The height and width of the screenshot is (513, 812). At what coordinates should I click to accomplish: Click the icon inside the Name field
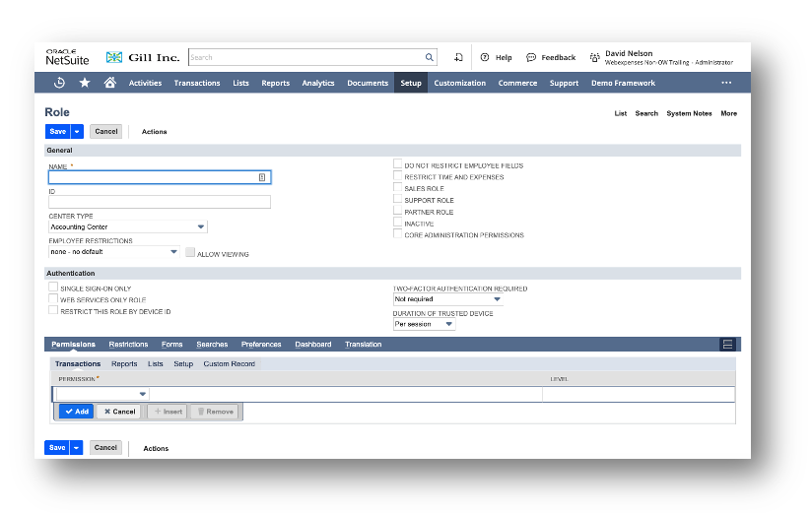(x=262, y=177)
